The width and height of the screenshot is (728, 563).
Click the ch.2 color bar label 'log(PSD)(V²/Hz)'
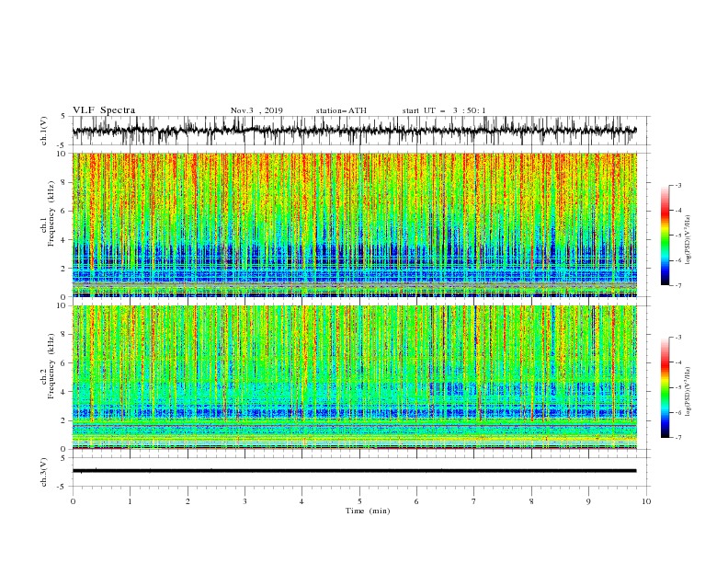click(688, 392)
